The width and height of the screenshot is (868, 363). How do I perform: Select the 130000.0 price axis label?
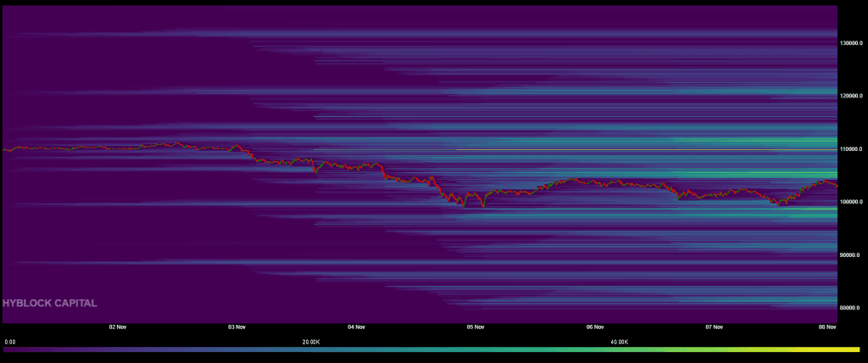[x=853, y=42]
